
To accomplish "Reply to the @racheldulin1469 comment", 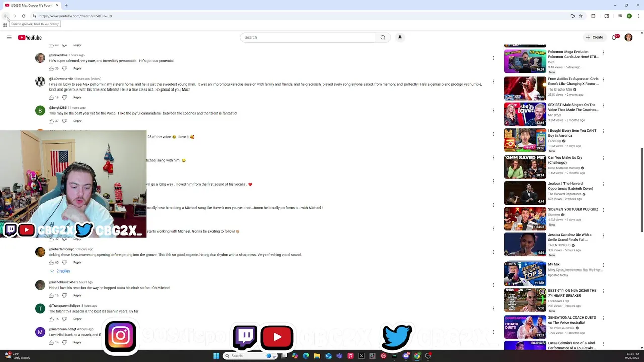I will 77,295.
